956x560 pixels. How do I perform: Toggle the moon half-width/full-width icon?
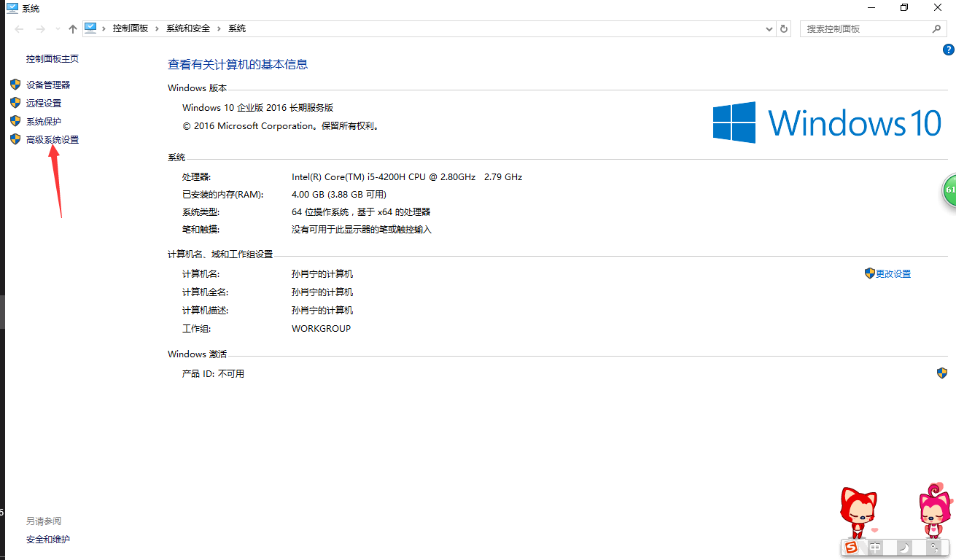click(903, 547)
